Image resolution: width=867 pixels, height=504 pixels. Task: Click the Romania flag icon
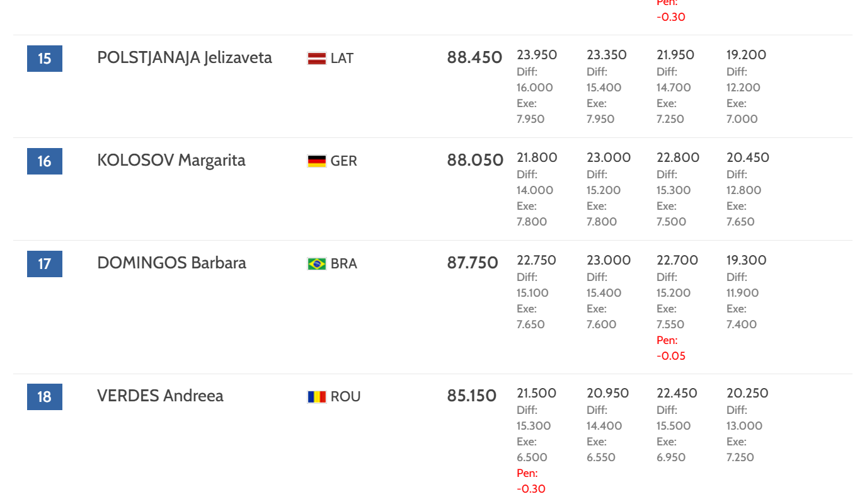316,397
